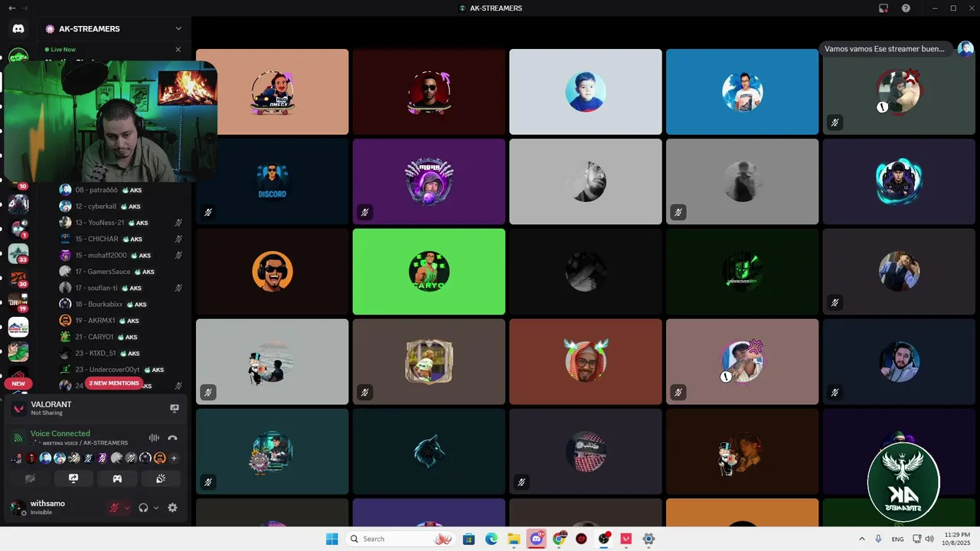Select member 23 - Undercover00yt
This screenshot has height=551, width=980.
click(121, 370)
